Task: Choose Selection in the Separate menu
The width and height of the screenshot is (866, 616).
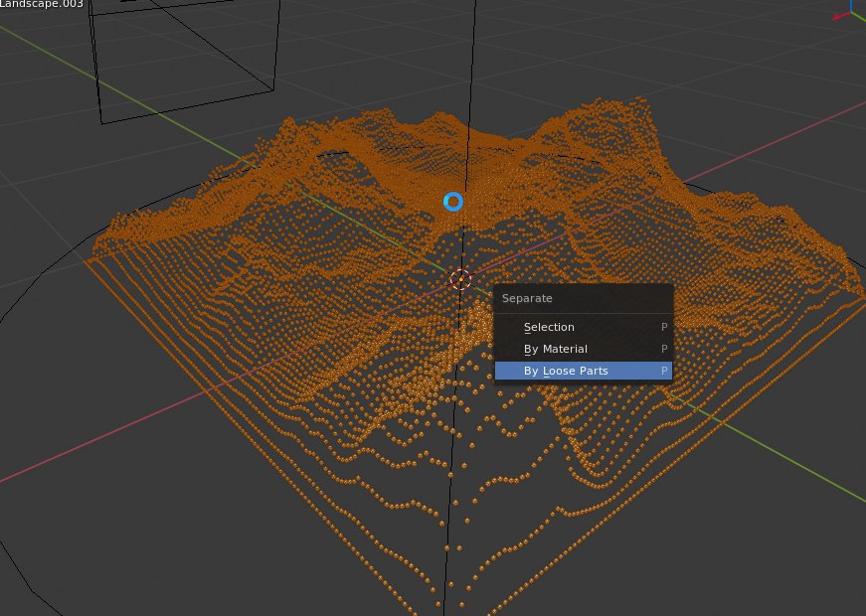Action: tap(584, 327)
